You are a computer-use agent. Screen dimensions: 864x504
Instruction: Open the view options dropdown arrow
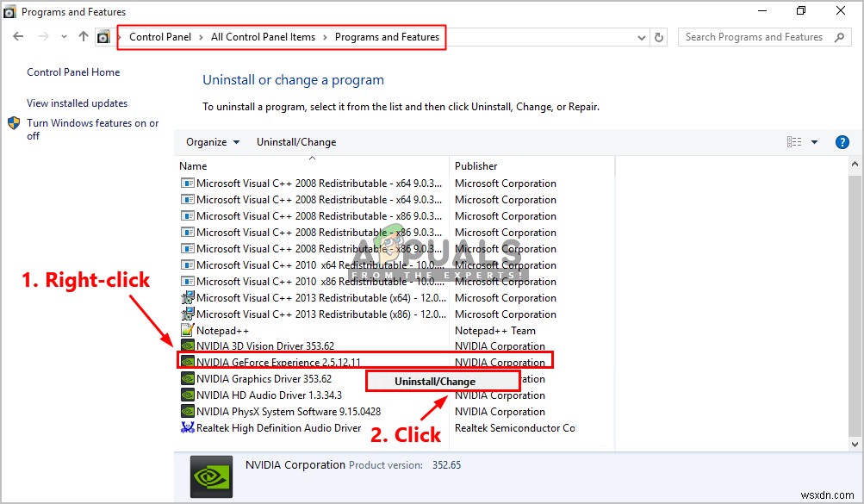point(814,142)
